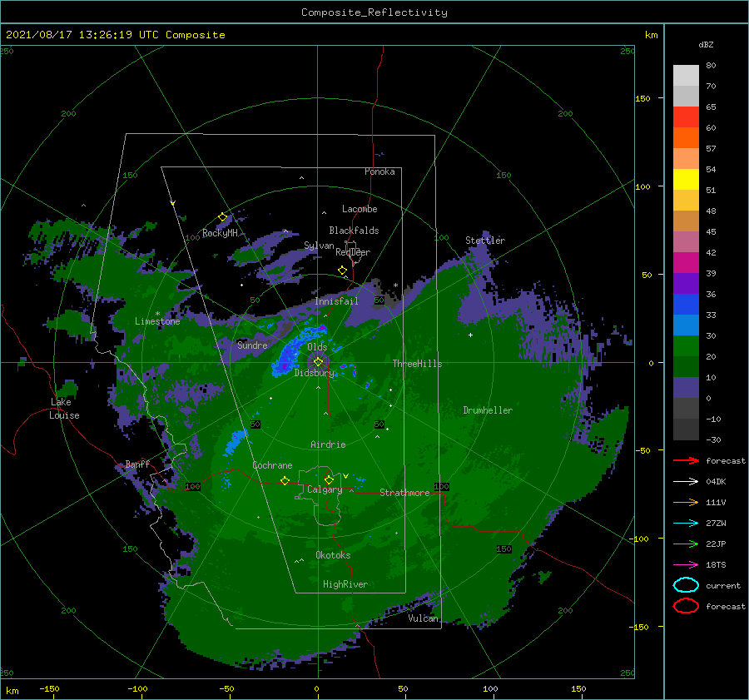Click the Lake Louise label
The height and width of the screenshot is (700, 749).
tap(64, 409)
